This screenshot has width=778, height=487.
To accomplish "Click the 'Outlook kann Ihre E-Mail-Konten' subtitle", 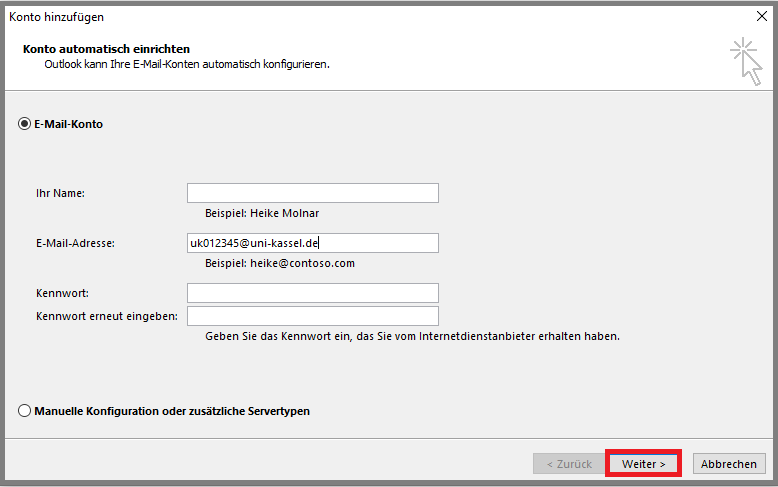I will pos(187,64).
